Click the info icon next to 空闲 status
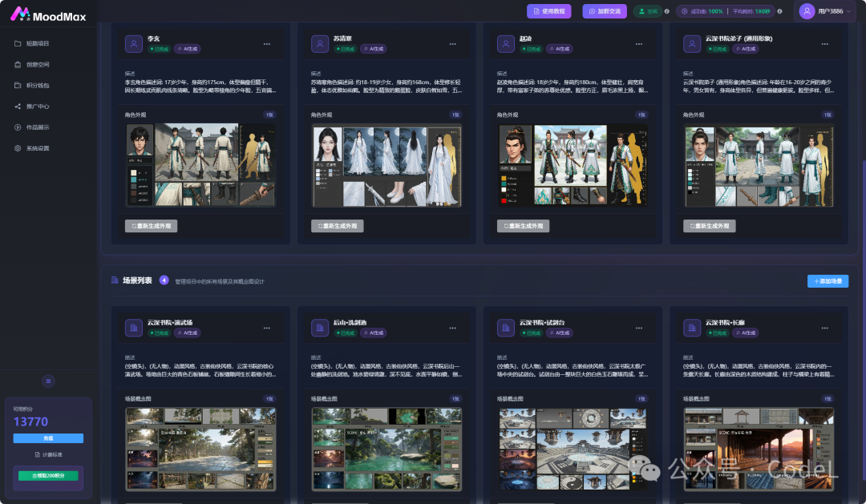 tap(666, 11)
